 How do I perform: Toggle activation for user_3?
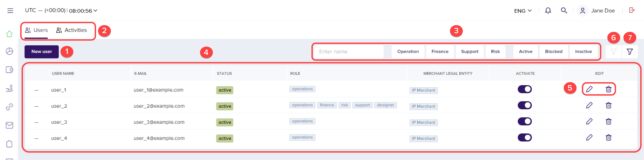pyautogui.click(x=525, y=122)
